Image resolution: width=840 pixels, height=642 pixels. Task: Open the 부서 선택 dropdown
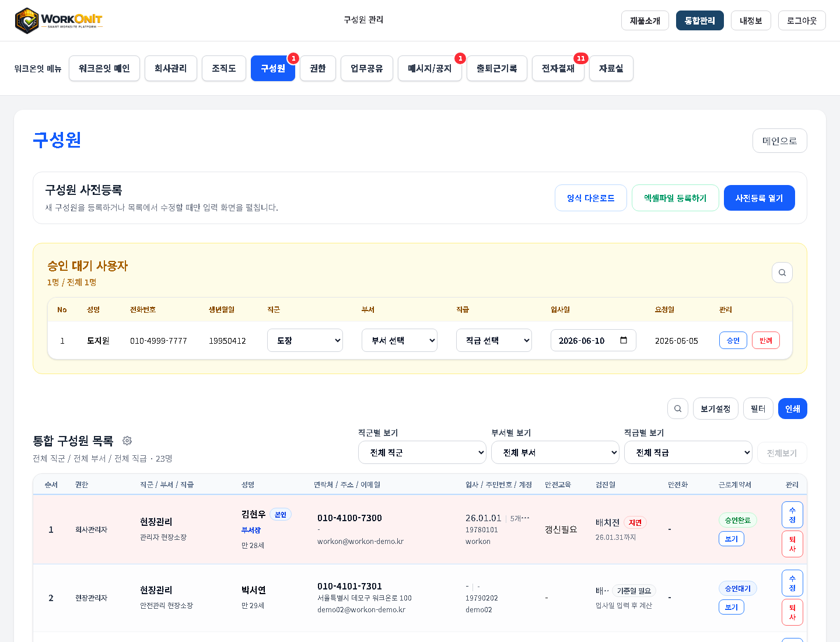point(400,340)
